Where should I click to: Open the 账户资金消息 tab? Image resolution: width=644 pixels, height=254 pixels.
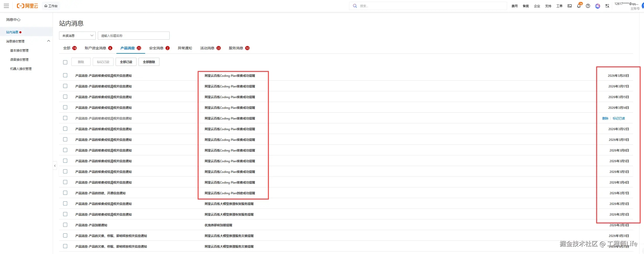point(98,48)
